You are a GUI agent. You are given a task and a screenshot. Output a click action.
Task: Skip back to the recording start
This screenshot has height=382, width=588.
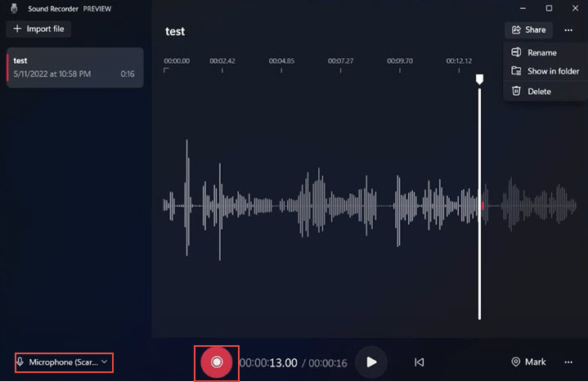tap(419, 362)
